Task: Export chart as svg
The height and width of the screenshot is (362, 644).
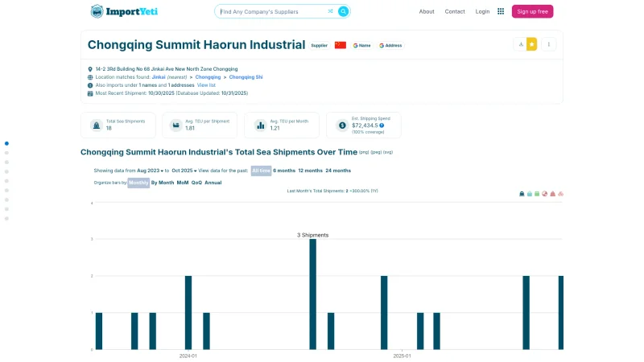Action: click(388, 152)
